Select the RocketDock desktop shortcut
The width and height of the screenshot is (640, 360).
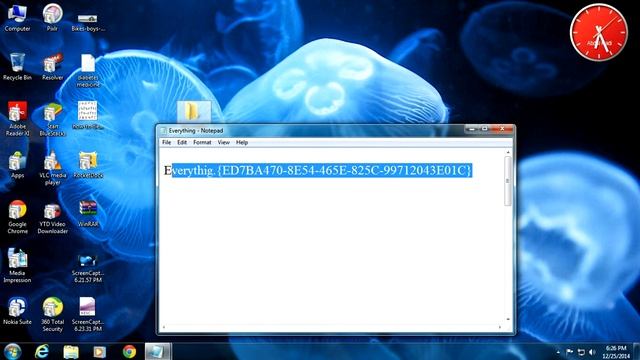pos(88,164)
